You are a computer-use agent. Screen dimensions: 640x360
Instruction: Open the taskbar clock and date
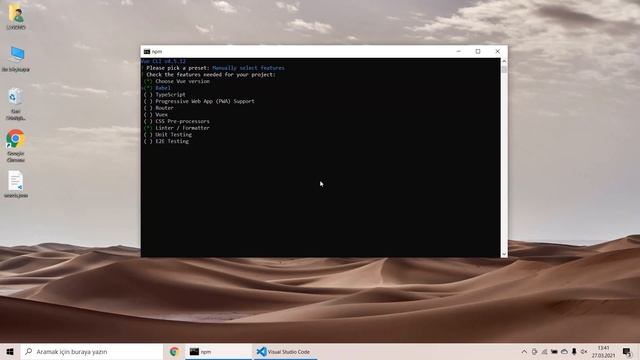click(x=603, y=351)
